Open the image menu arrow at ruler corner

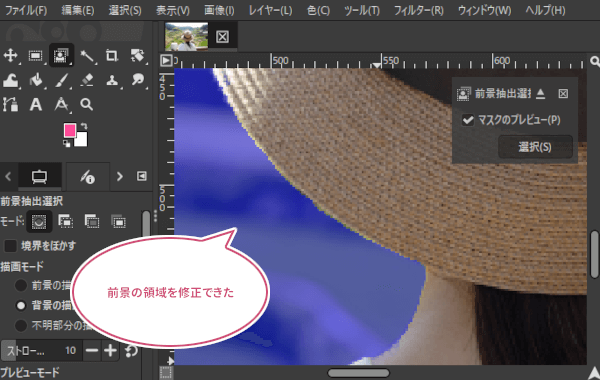(166, 60)
